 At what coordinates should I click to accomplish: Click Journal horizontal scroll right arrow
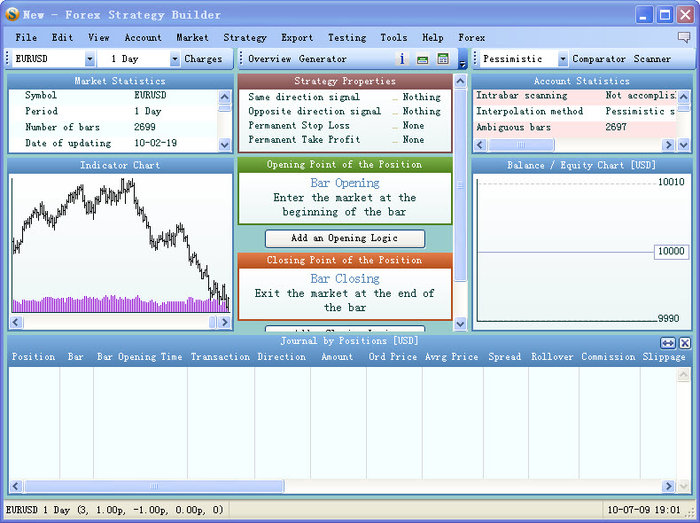668,486
